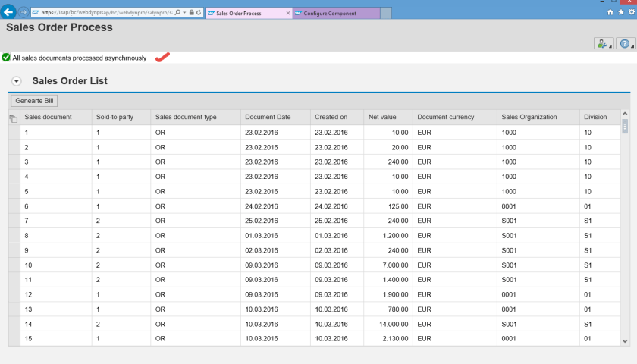The image size is (637, 364).
Task: Click the browser Home icon
Action: [611, 13]
